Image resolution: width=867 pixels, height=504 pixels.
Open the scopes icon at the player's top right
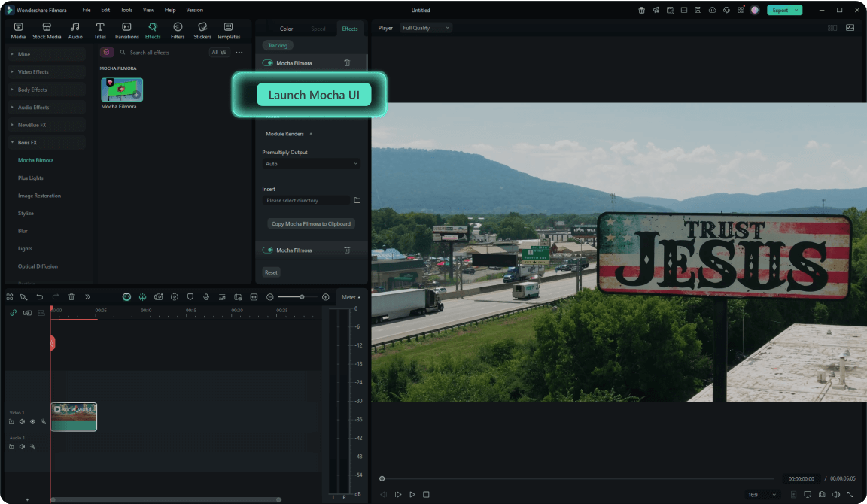850,28
